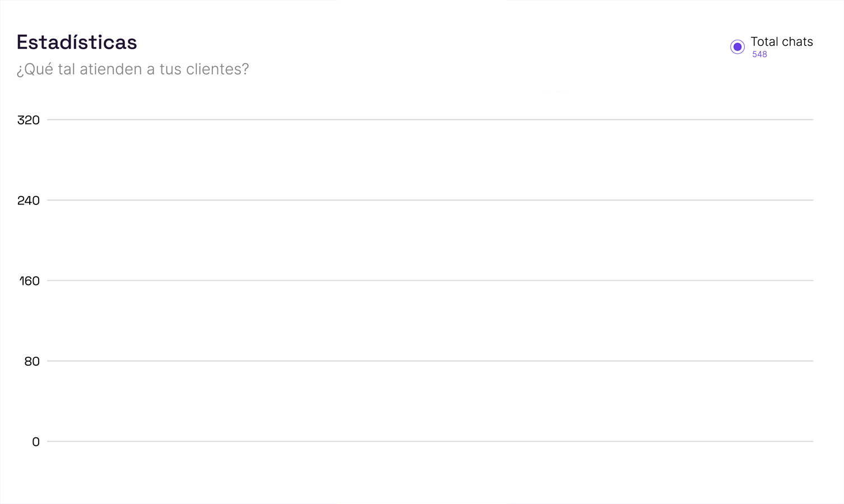Click the 80 y-axis label
The height and width of the screenshot is (504, 844).
pos(32,362)
